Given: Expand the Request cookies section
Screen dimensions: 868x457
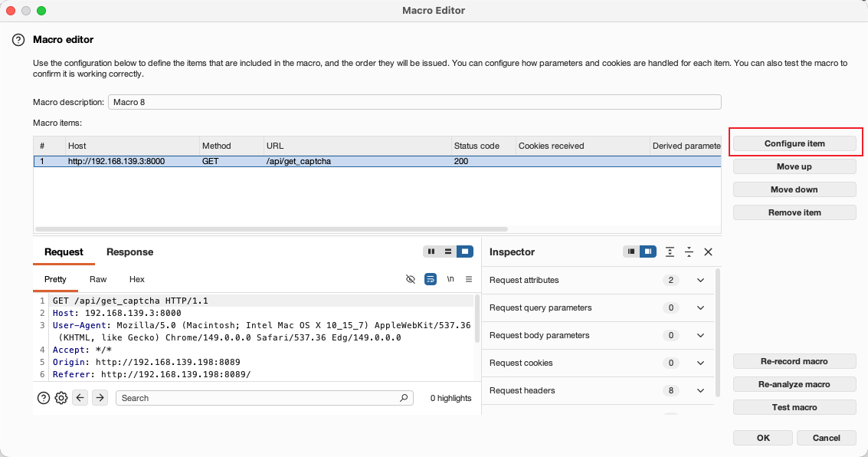Looking at the screenshot, I should coord(700,363).
